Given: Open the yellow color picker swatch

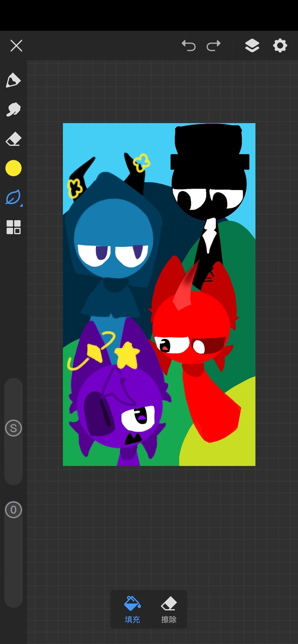Looking at the screenshot, I should (x=13, y=168).
